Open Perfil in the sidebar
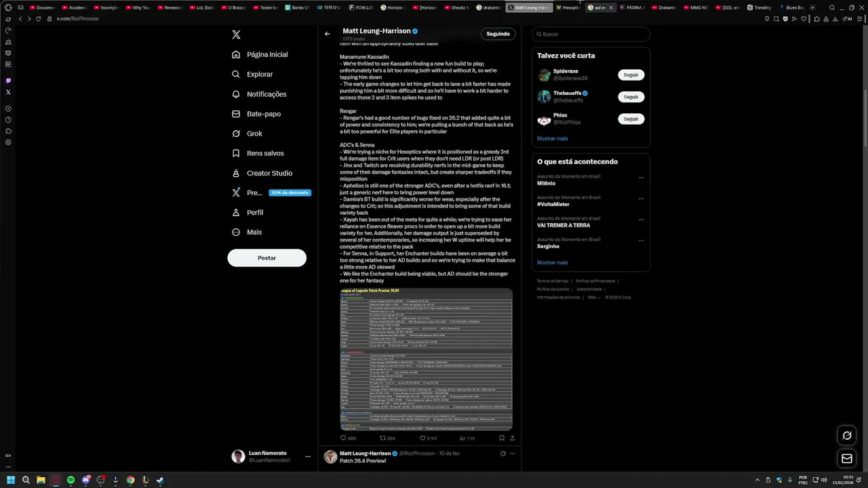Screen dimensions: 868x488 click(248, 212)
